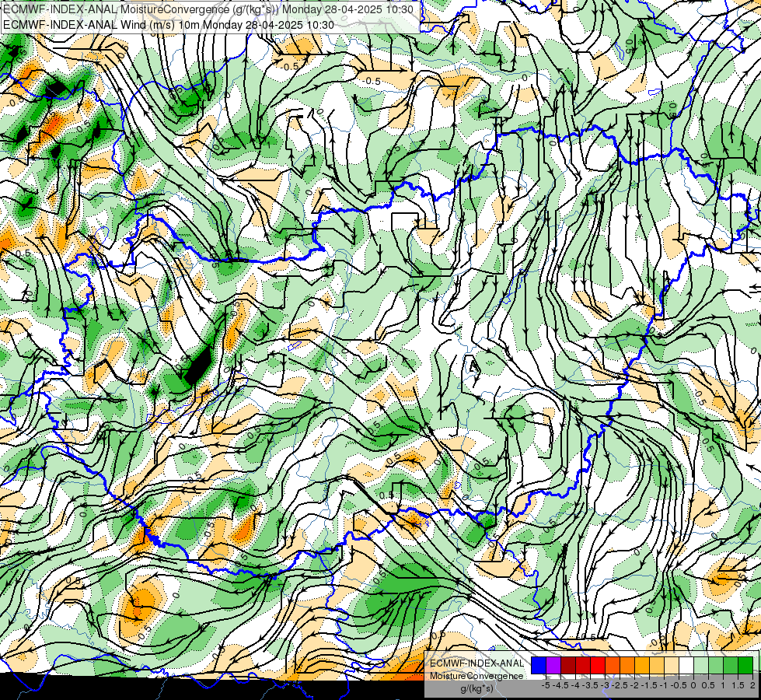Click 'ECMWF-INDEX-ANAL' label in the legend box
Viewport: 761px width, 700px height.
click(x=477, y=663)
